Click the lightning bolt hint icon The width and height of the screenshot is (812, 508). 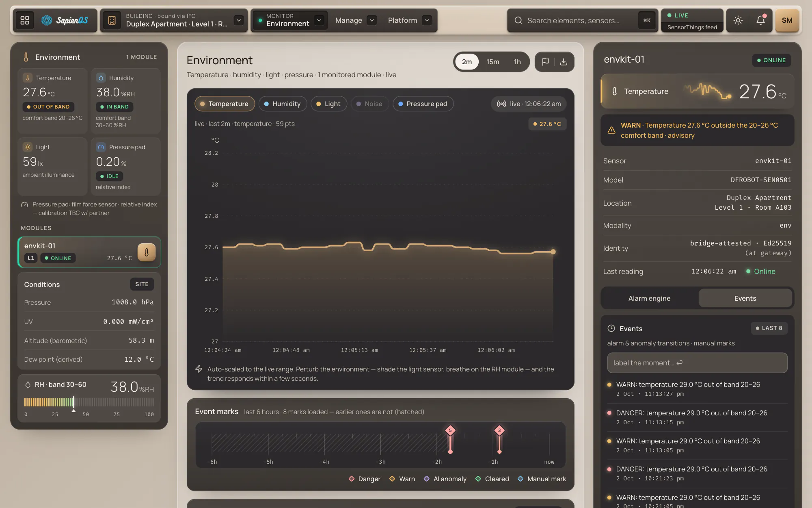coord(199,369)
